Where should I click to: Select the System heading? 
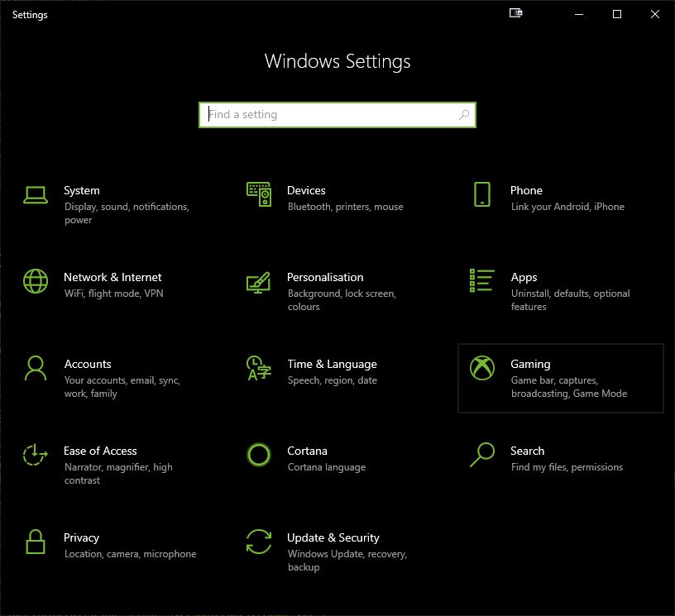click(x=82, y=190)
